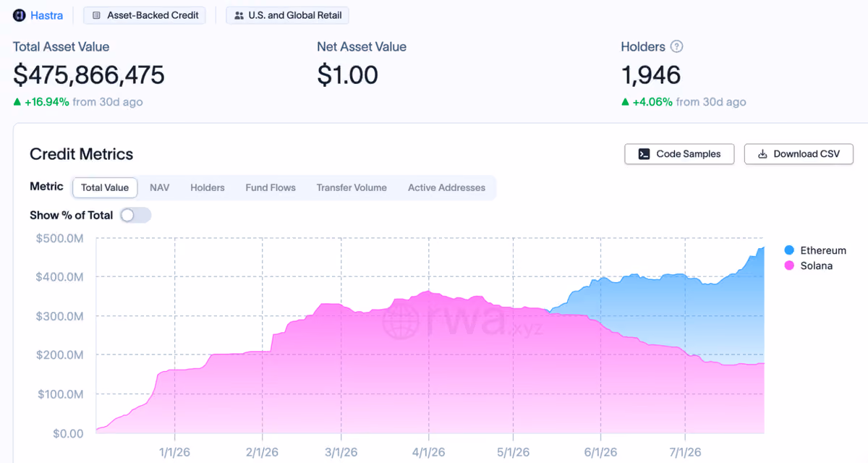Click the $475,866,475 total asset value
Screen dimensions: 868x463
pyautogui.click(x=89, y=75)
